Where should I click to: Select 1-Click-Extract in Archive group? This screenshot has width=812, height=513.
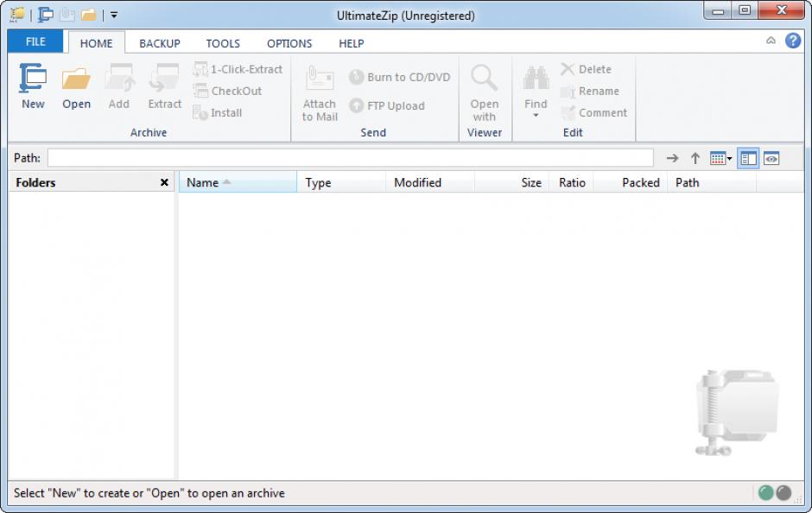pos(238,69)
